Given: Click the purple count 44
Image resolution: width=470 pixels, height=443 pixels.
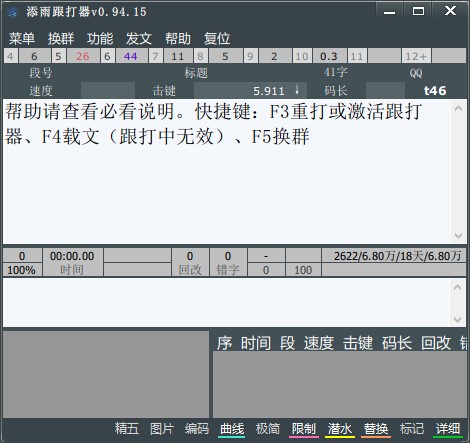Looking at the screenshot, I should 131,56.
